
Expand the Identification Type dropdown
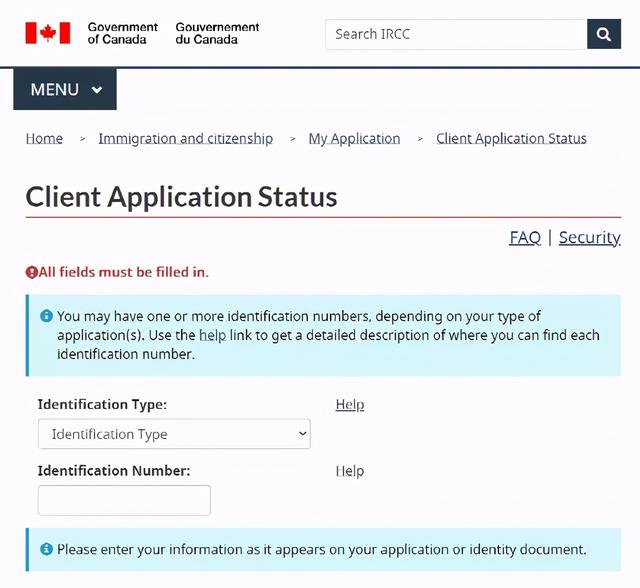174,434
